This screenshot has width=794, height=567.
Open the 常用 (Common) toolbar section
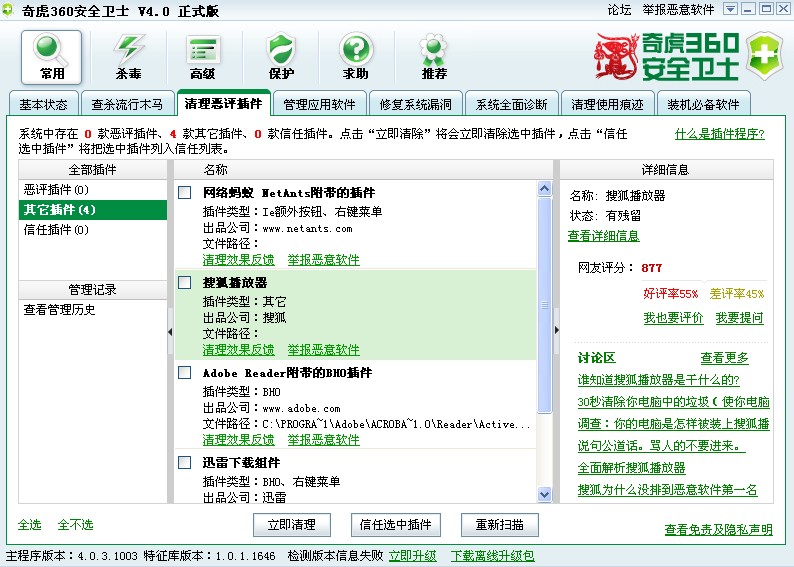pyautogui.click(x=51, y=57)
